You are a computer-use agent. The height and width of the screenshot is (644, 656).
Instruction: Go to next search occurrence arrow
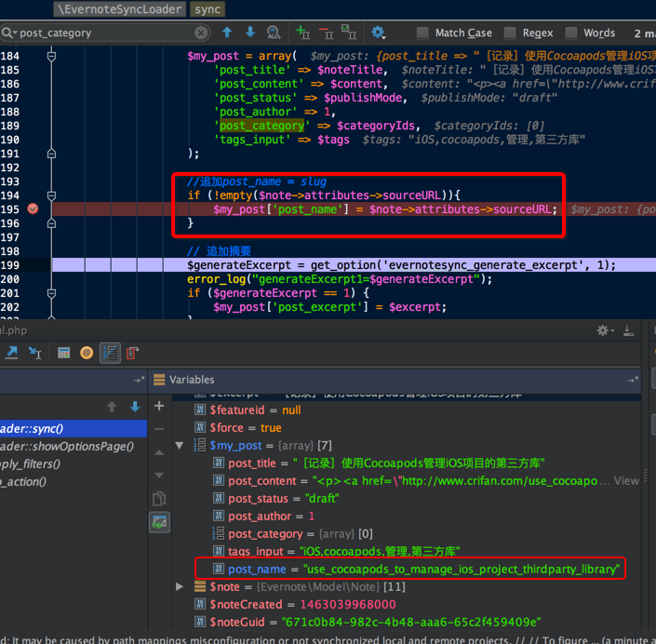(x=249, y=33)
